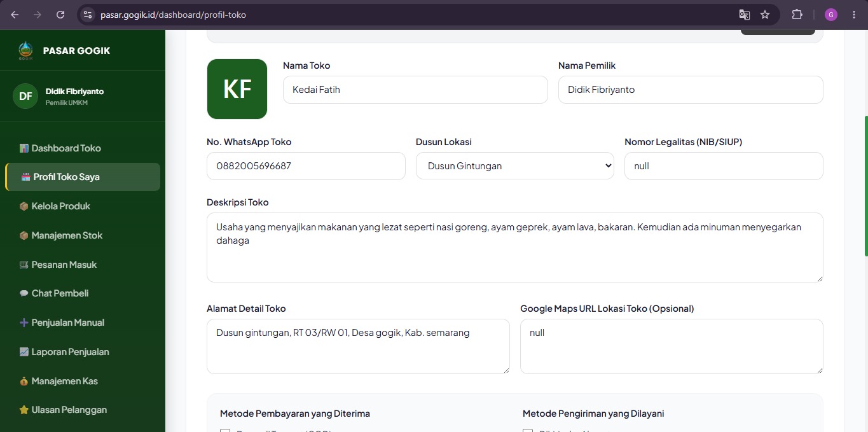Click the 'Metode Pengiriman yang Dilayani' heading
868x432 pixels.
(593, 414)
